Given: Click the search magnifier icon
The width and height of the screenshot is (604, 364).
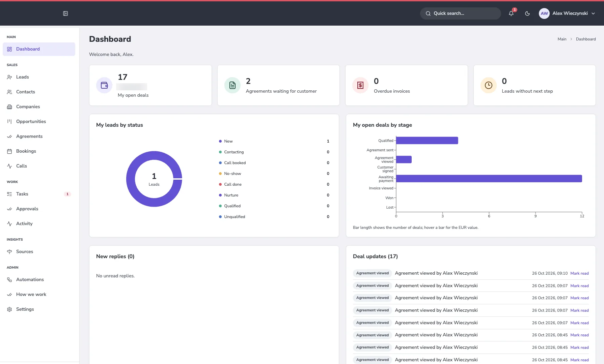Looking at the screenshot, I should tap(428, 13).
